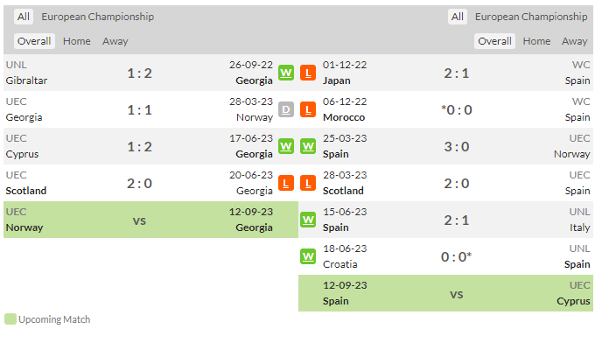The image size is (595, 364).
Task: Click the D badge for Georgia vs Norway
Action: coord(286,109)
